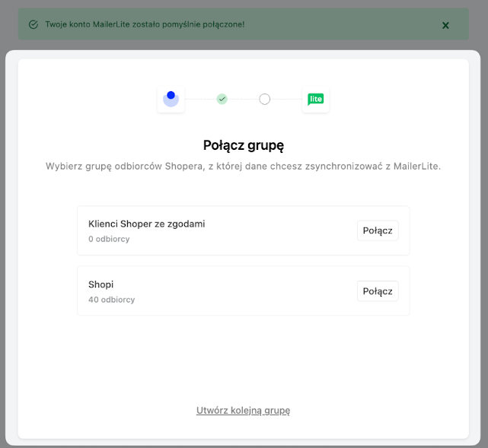
Task: Click the Połącz grupę heading
Action: coord(244,146)
